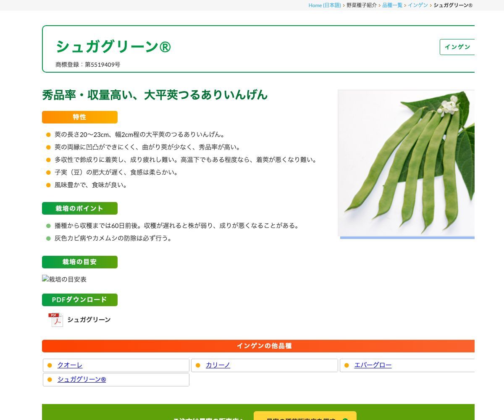This screenshot has width=504, height=420.
Task: Open the シュガグリーン® link in other varieties
Action: tap(81, 379)
